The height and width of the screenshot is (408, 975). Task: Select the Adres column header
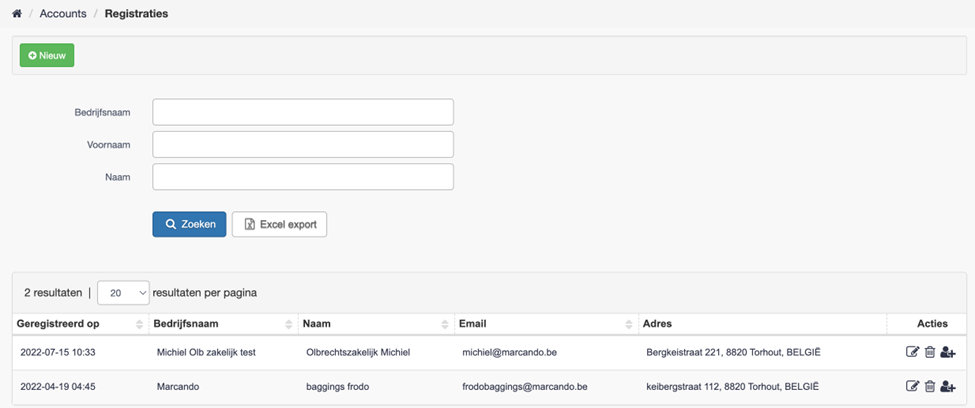[762, 323]
